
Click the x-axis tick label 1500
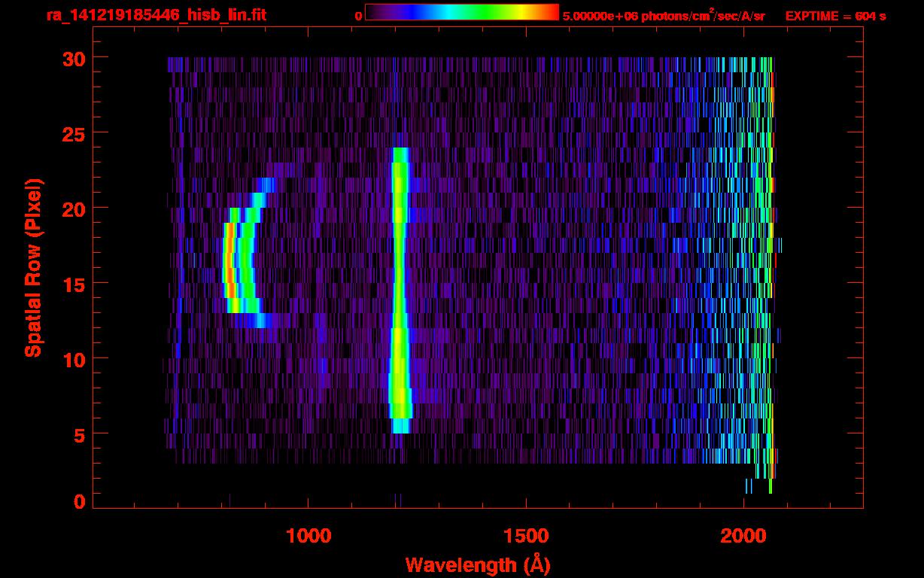pyautogui.click(x=526, y=536)
